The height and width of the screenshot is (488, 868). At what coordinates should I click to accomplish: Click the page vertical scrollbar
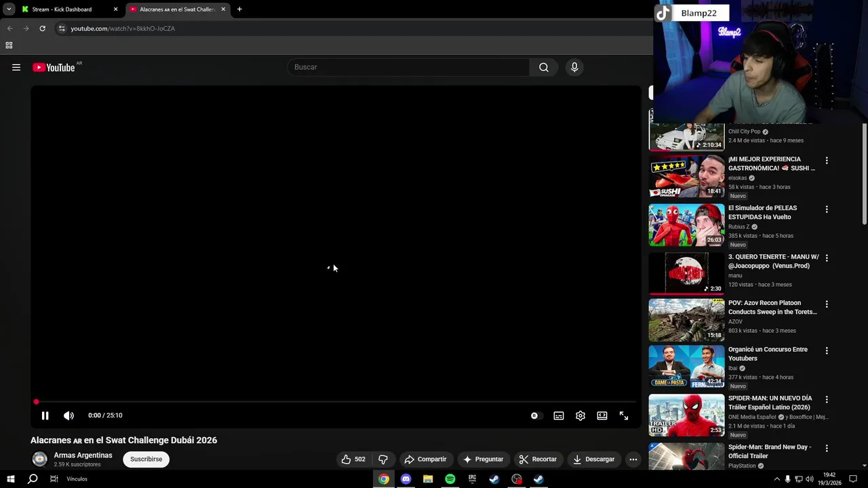(x=864, y=174)
